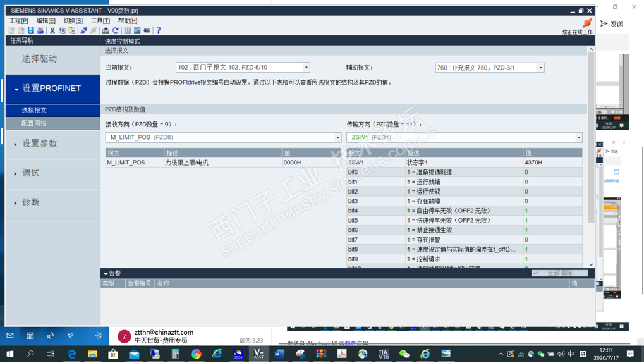Click the Cut scissors icon

(52, 30)
